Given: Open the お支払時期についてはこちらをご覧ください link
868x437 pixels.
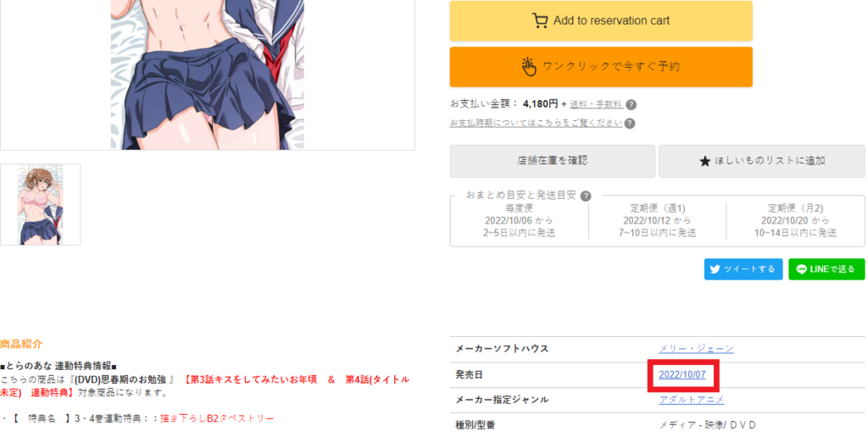Looking at the screenshot, I should point(537,123).
